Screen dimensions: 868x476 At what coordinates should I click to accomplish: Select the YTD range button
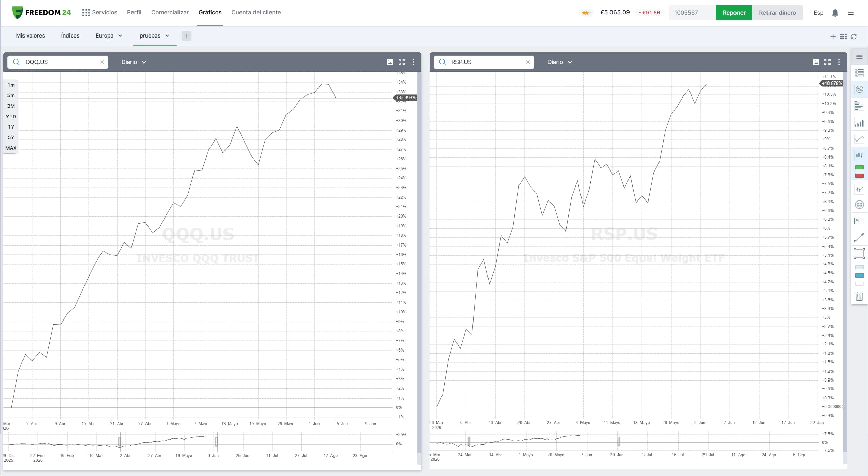(x=11, y=117)
